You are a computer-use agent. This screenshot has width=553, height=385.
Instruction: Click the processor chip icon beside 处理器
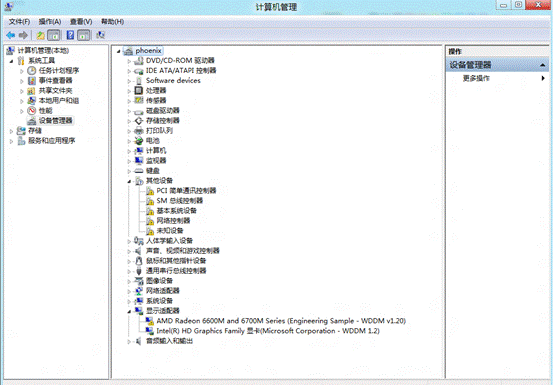click(x=139, y=91)
